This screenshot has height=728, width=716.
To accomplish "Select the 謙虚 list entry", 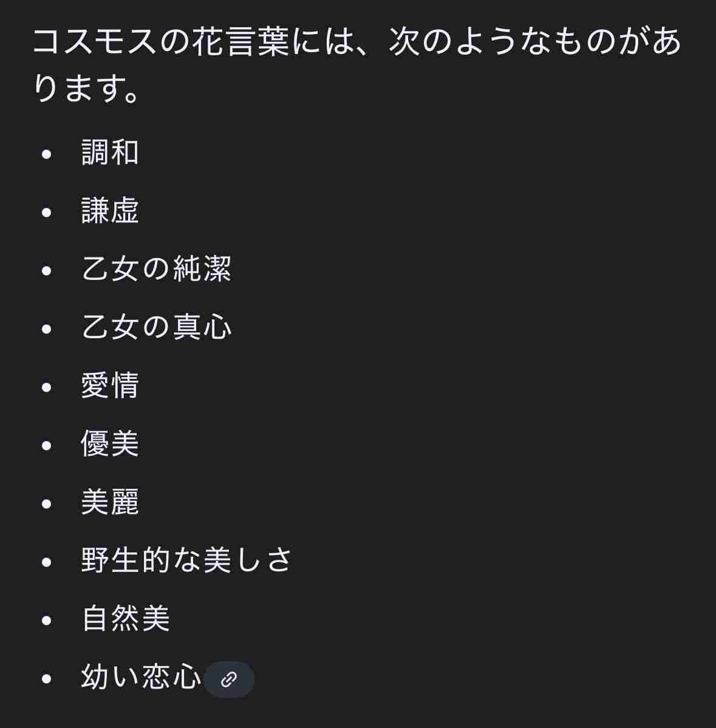I will point(110,211).
